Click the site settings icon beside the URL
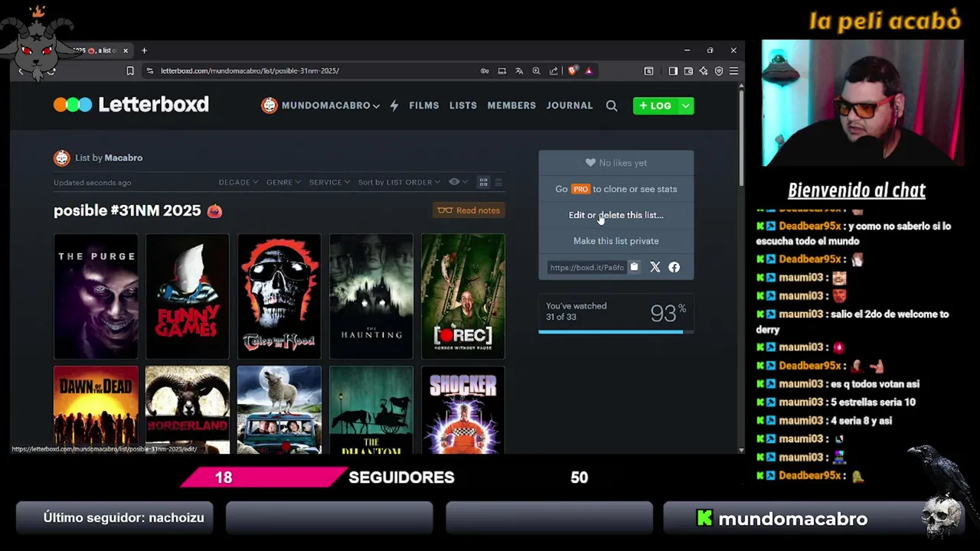The width and height of the screenshot is (980, 551). tap(150, 70)
